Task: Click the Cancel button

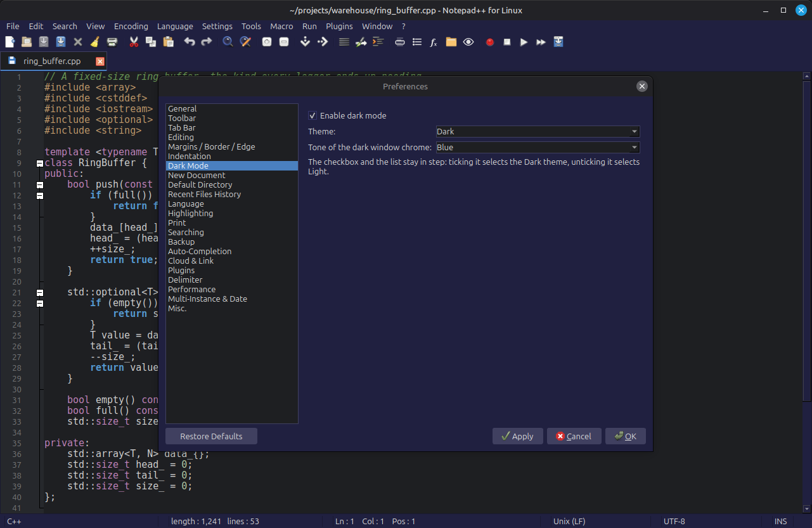Action: [574, 436]
